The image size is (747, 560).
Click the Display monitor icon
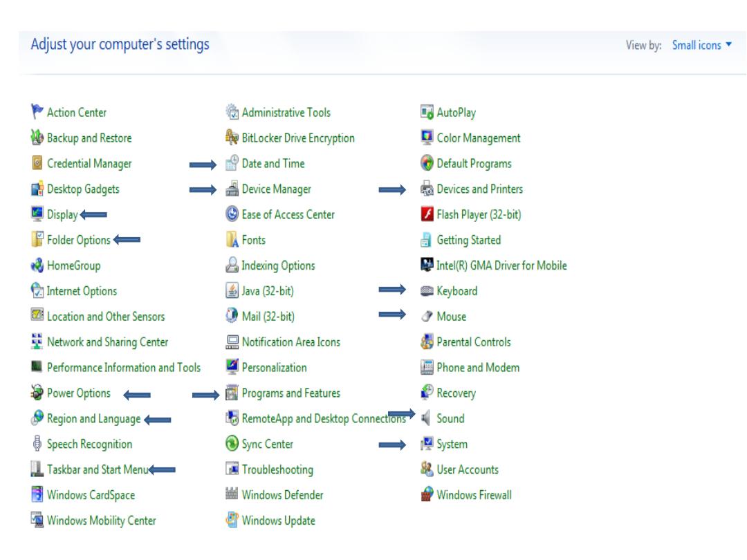37,214
